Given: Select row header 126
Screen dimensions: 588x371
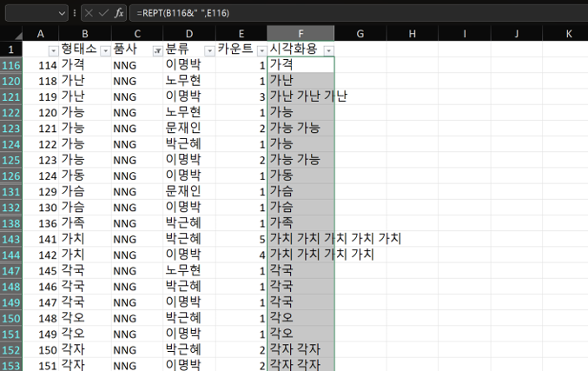Looking at the screenshot, I should point(11,176).
